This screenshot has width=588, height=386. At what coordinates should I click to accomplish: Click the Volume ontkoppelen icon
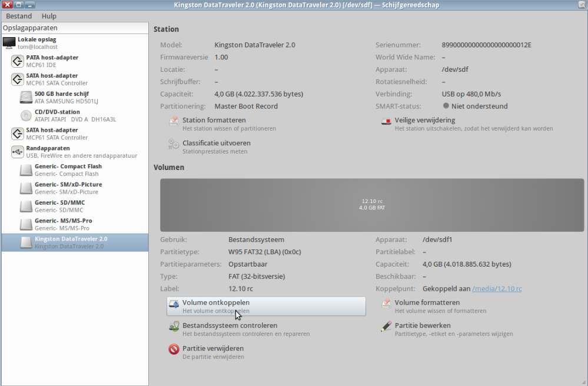[174, 304]
